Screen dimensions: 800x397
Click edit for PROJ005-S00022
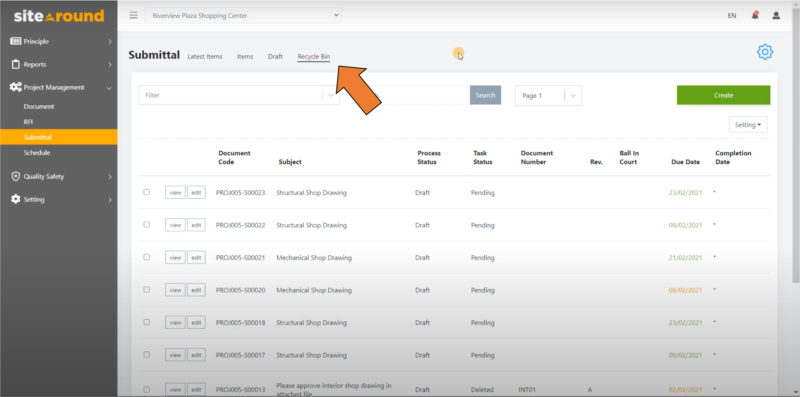[196, 225]
